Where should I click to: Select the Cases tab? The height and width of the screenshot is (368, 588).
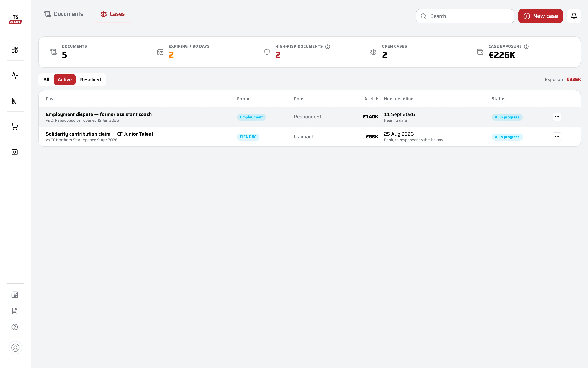(113, 14)
